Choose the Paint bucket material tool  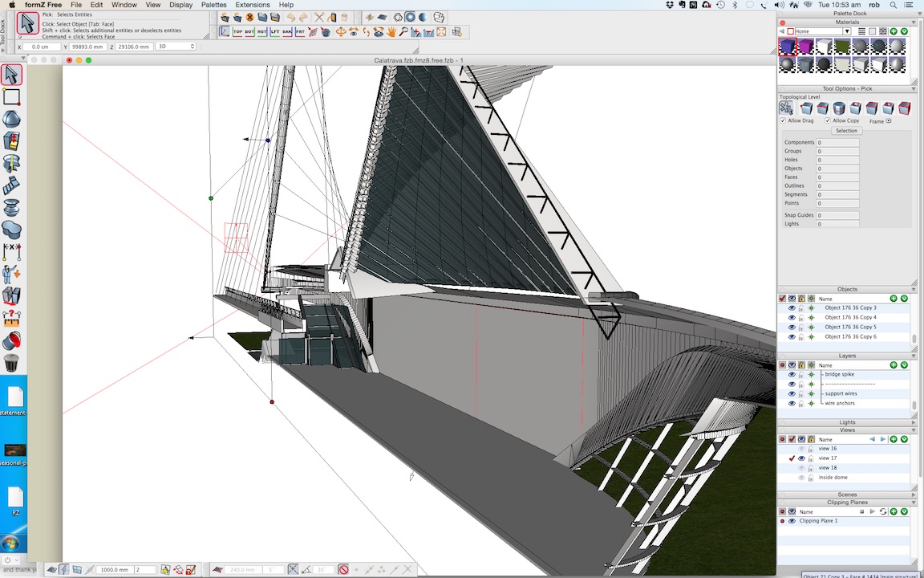point(11,340)
